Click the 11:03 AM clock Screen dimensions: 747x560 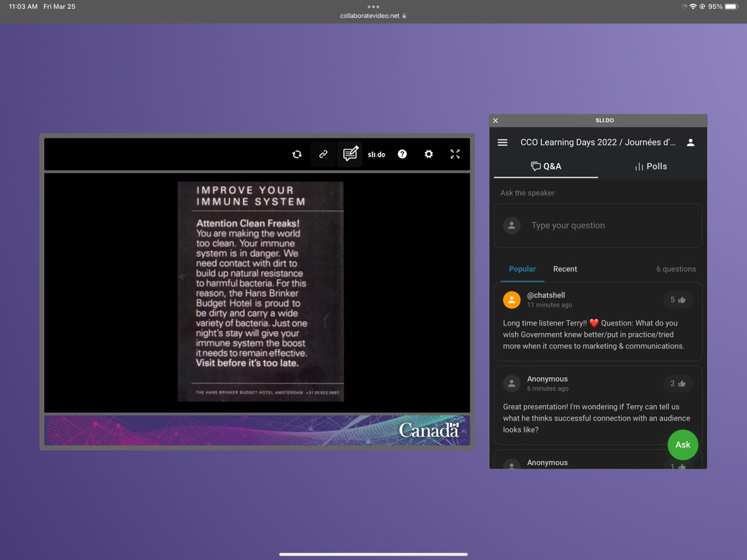click(23, 6)
